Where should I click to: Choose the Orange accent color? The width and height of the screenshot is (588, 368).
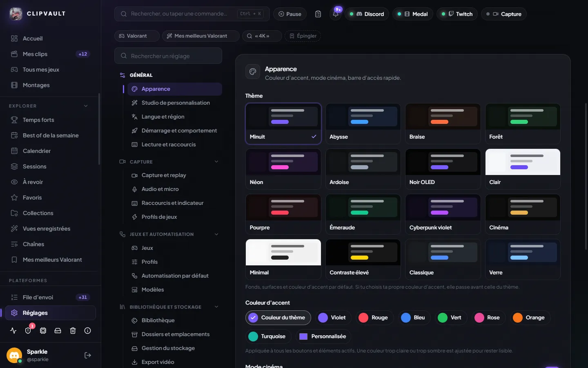(530, 318)
